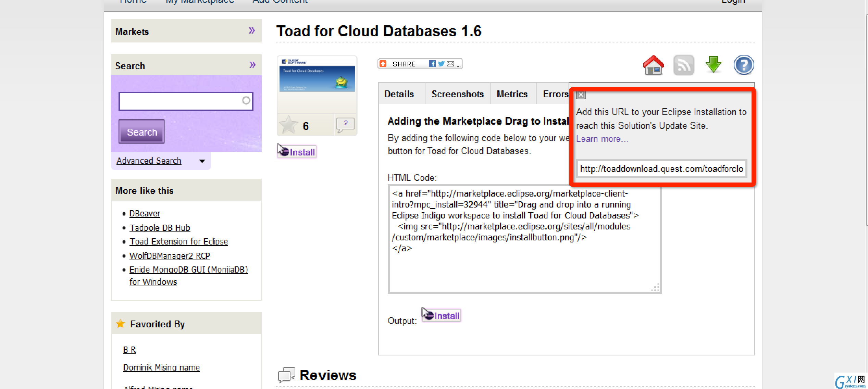Close the Eclipse URL tooltip popup
This screenshot has width=868, height=389.
pos(580,94)
